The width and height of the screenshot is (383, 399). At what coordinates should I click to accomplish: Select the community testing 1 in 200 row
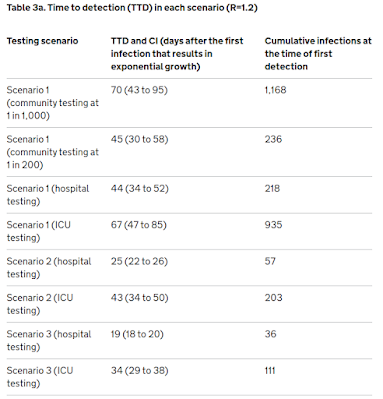(189, 152)
